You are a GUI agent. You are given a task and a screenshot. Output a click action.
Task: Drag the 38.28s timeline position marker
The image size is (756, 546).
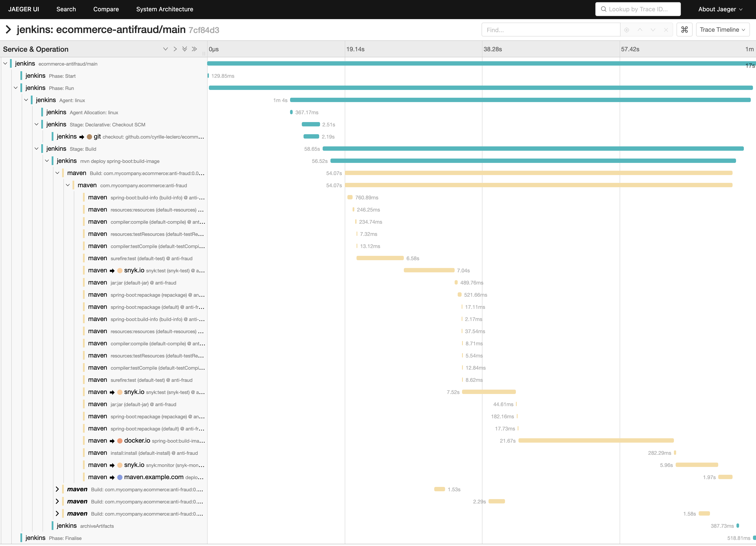pos(481,49)
